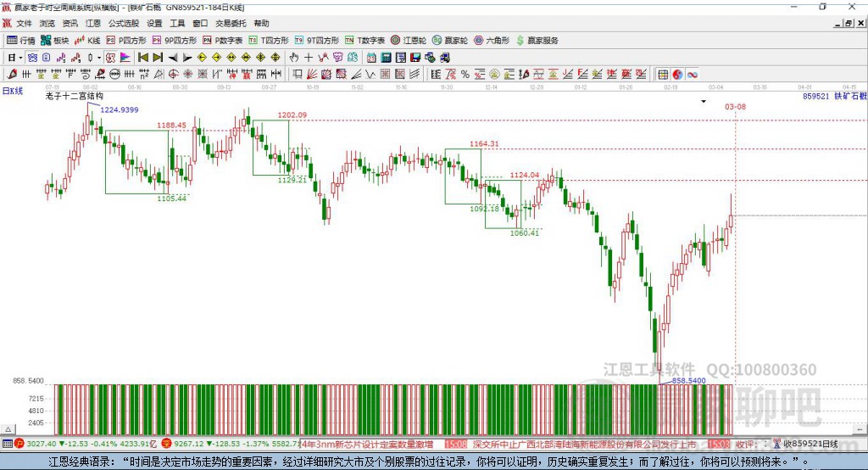Click the save diskette icon
This screenshot has height=470, width=868.
[415, 57]
